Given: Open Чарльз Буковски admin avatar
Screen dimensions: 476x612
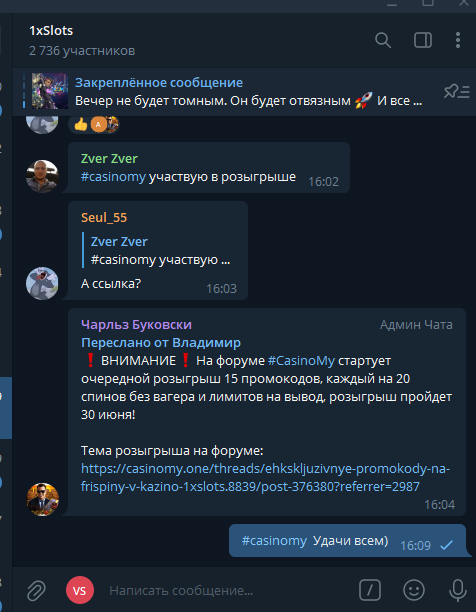Looking at the screenshot, I should (43, 500).
